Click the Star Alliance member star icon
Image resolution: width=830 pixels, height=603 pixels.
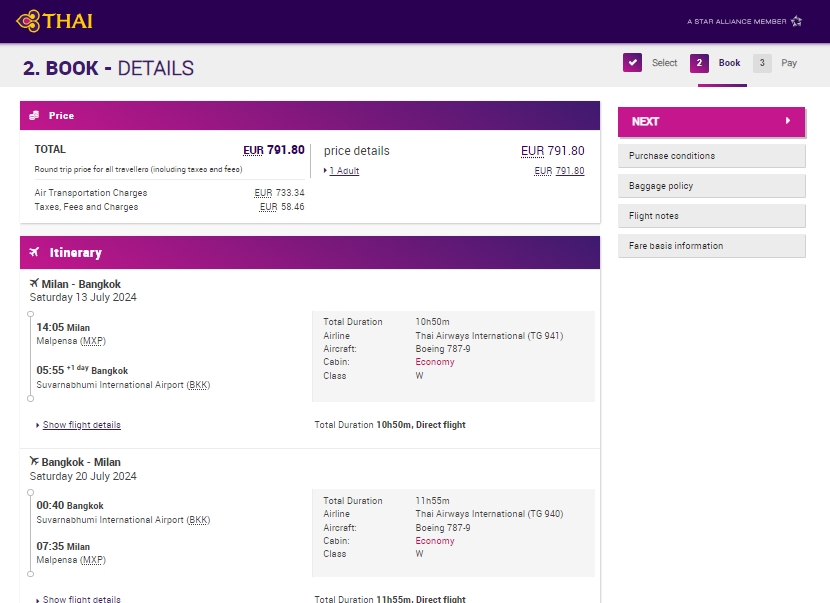796,21
